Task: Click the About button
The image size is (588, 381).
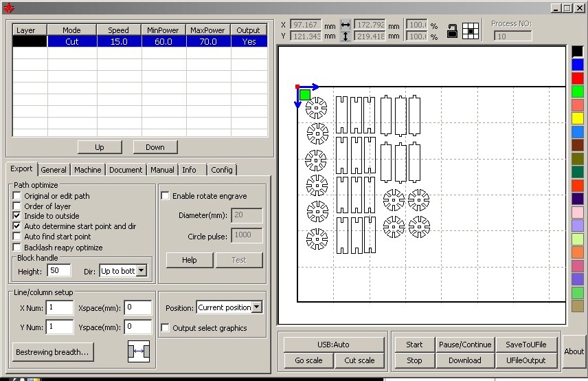Action: [574, 351]
